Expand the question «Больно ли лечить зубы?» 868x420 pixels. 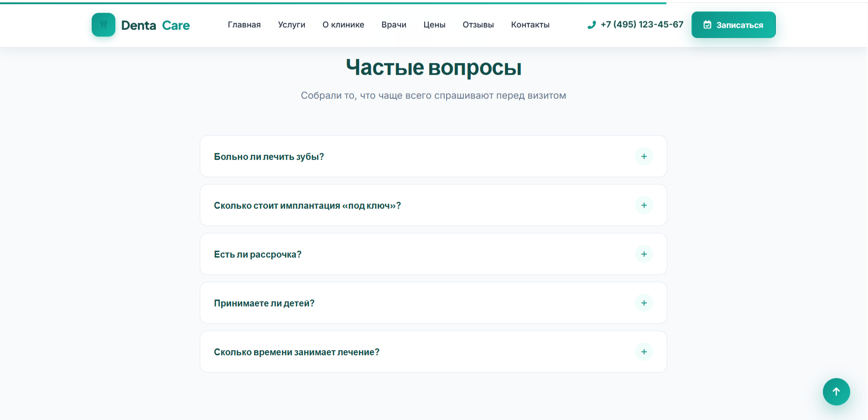(x=433, y=156)
